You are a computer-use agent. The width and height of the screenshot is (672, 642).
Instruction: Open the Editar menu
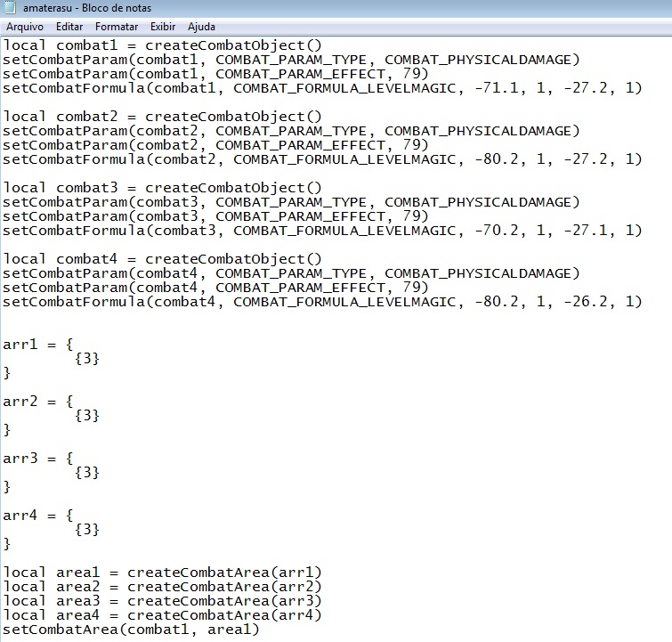click(x=69, y=27)
